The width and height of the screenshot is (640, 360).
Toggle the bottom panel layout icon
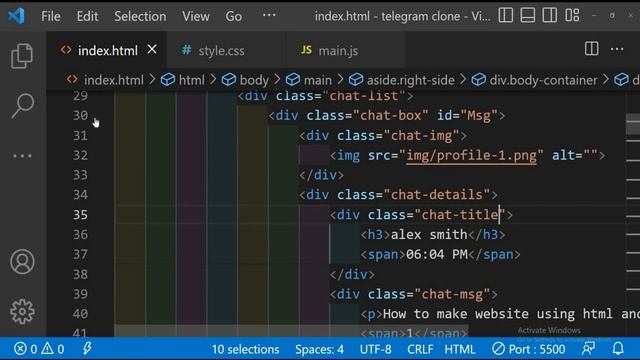[528, 16]
